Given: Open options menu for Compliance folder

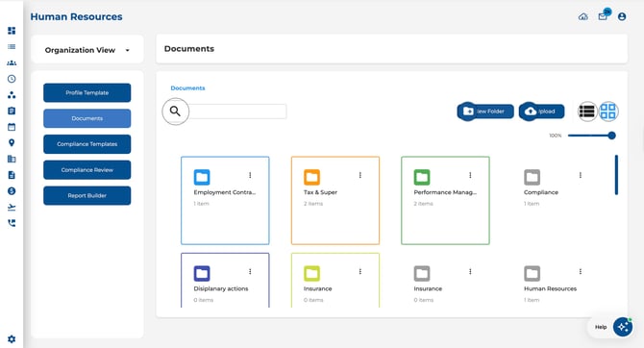Looking at the screenshot, I should (581, 175).
